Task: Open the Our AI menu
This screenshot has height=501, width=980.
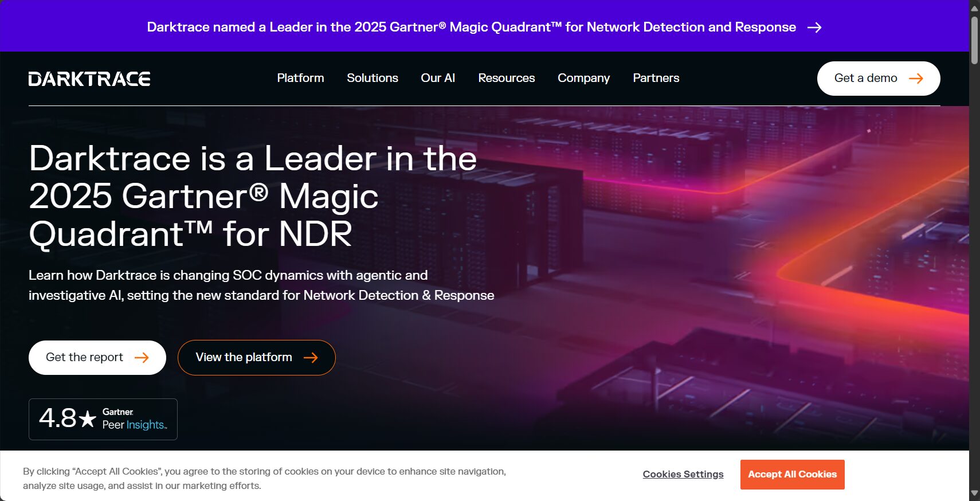Action: click(x=438, y=78)
